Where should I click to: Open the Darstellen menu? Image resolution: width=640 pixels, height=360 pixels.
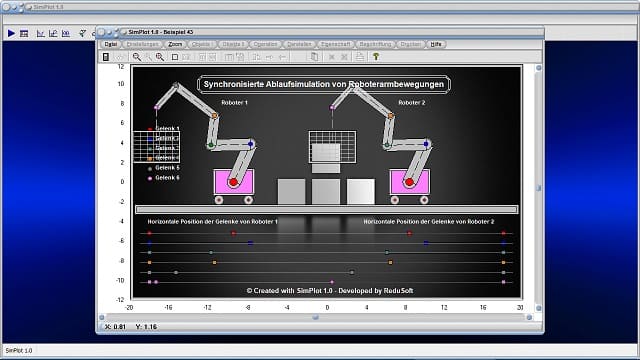tap(299, 44)
